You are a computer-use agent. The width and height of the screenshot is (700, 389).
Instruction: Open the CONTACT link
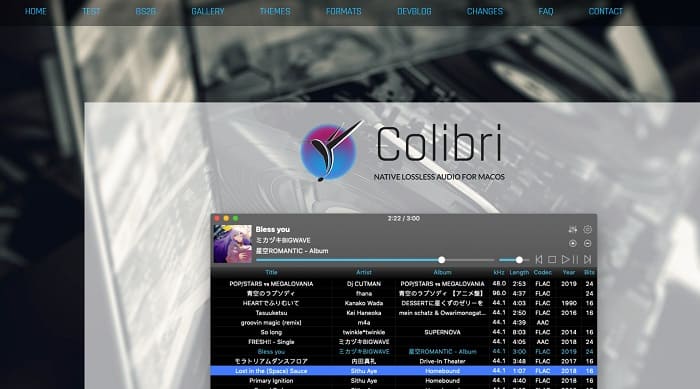(605, 12)
